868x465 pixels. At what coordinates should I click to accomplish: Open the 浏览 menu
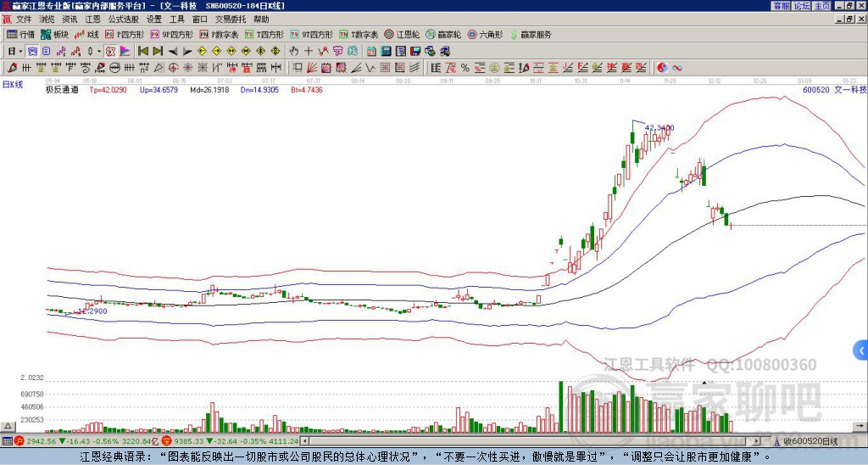click(47, 20)
